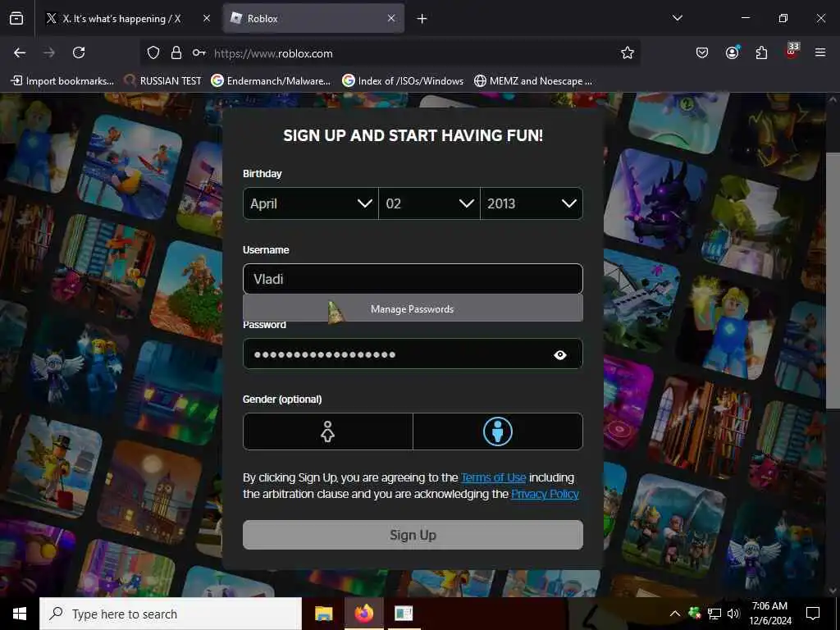Screen dimensions: 840x630
Task: Open Firefox application menu
Action: (820, 52)
